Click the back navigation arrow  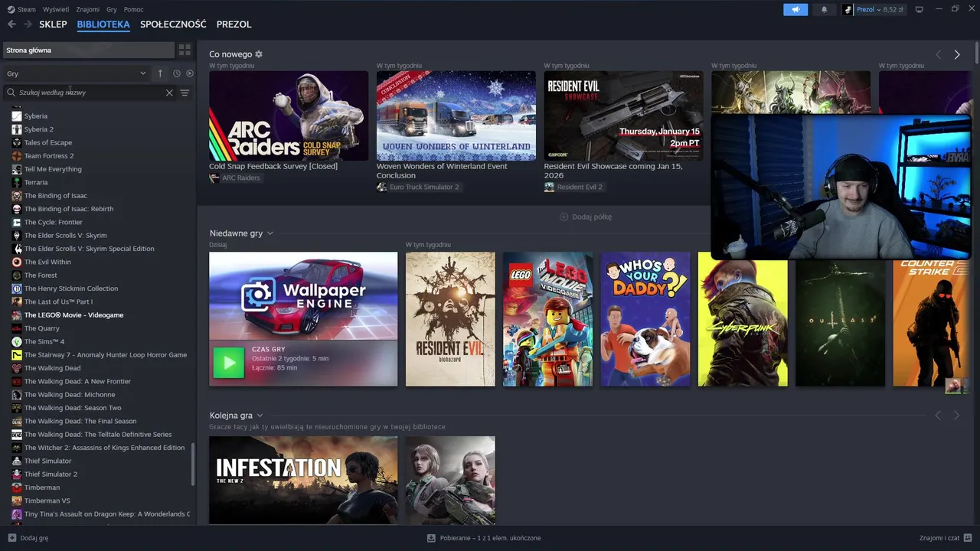tap(11, 24)
